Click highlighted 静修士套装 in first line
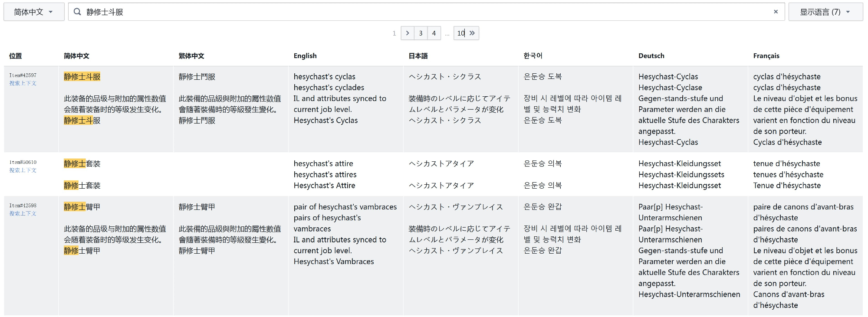The image size is (868, 317). tap(82, 163)
